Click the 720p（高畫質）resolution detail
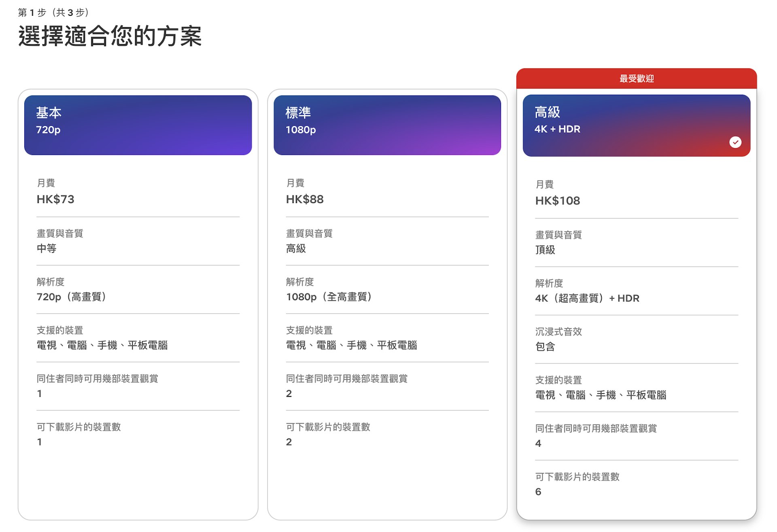The width and height of the screenshot is (777, 532). [71, 297]
